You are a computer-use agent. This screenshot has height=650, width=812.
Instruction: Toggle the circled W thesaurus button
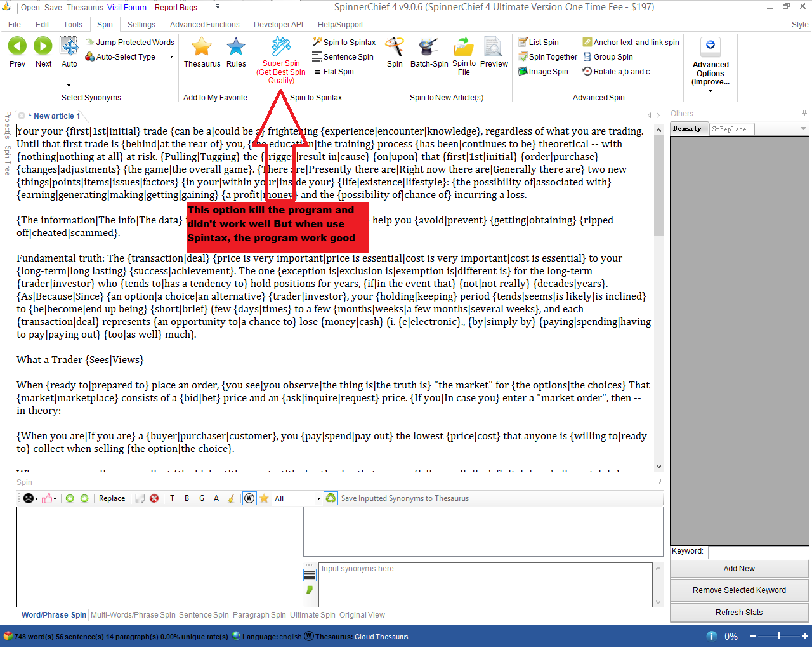249,498
